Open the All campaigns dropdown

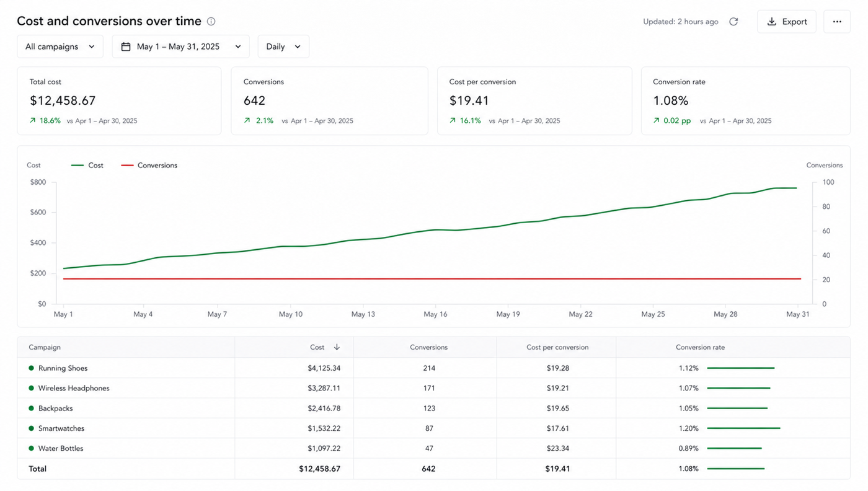pyautogui.click(x=60, y=46)
